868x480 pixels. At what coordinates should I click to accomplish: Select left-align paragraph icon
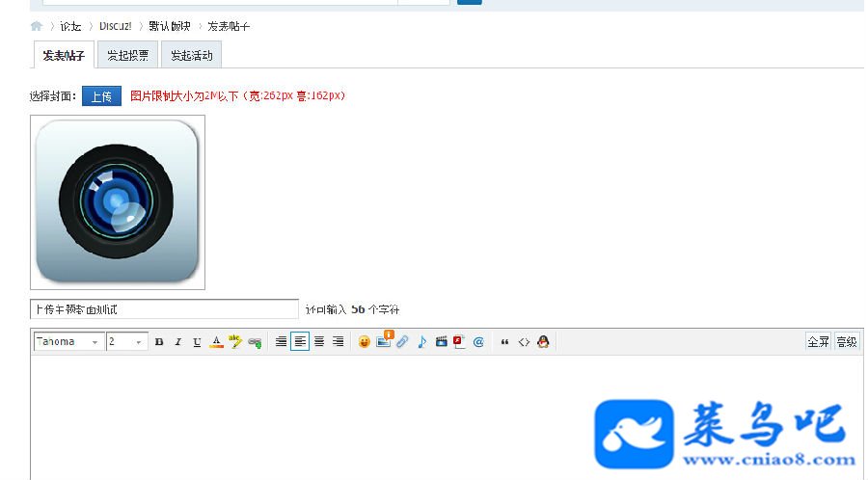point(300,342)
